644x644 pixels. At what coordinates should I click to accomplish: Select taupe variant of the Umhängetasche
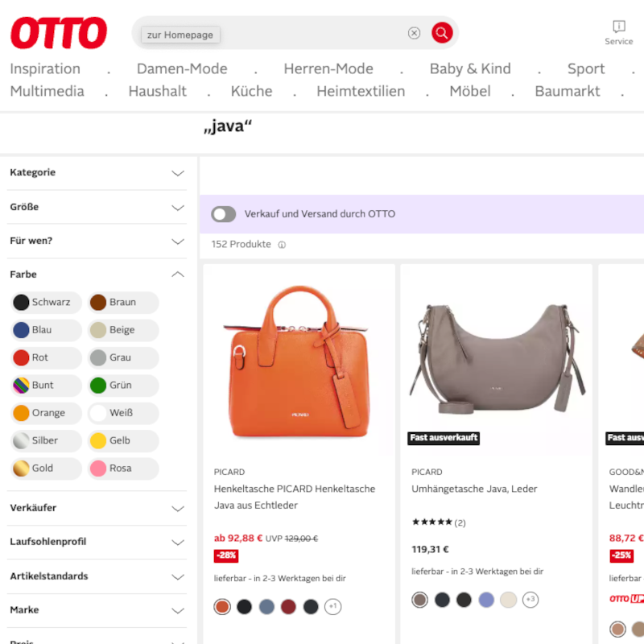419,600
